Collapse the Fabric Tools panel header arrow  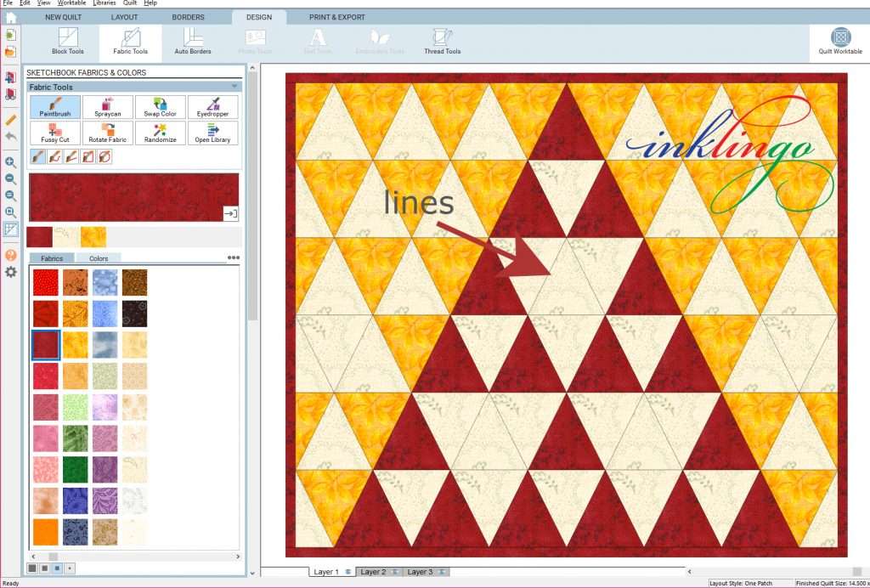pos(234,87)
